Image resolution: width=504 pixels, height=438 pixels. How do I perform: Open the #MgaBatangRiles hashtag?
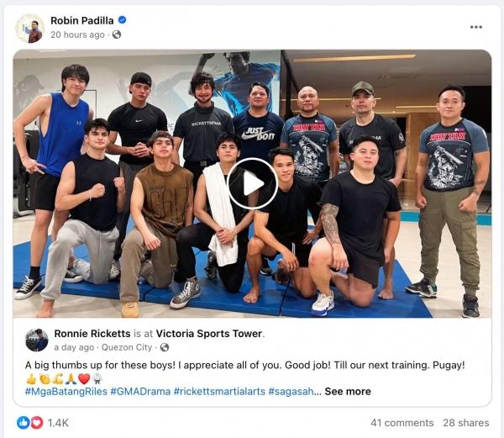[66, 392]
